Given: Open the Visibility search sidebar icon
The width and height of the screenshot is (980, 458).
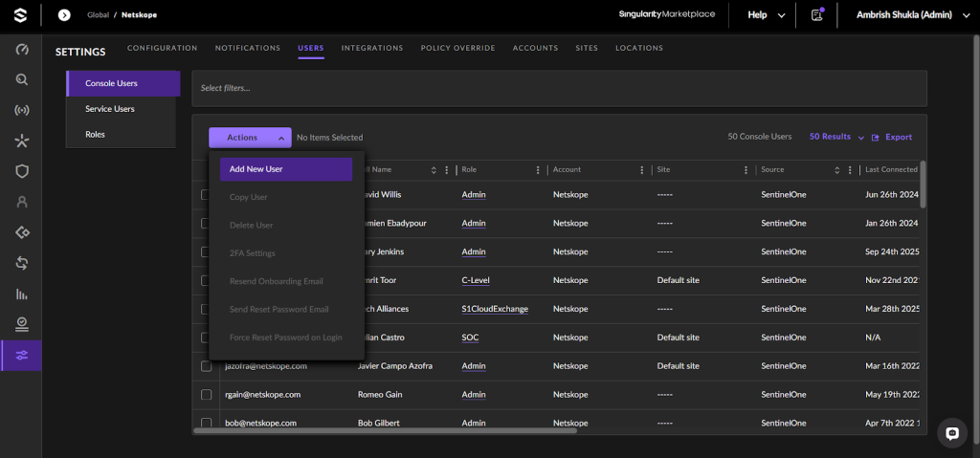Looking at the screenshot, I should 22,80.
